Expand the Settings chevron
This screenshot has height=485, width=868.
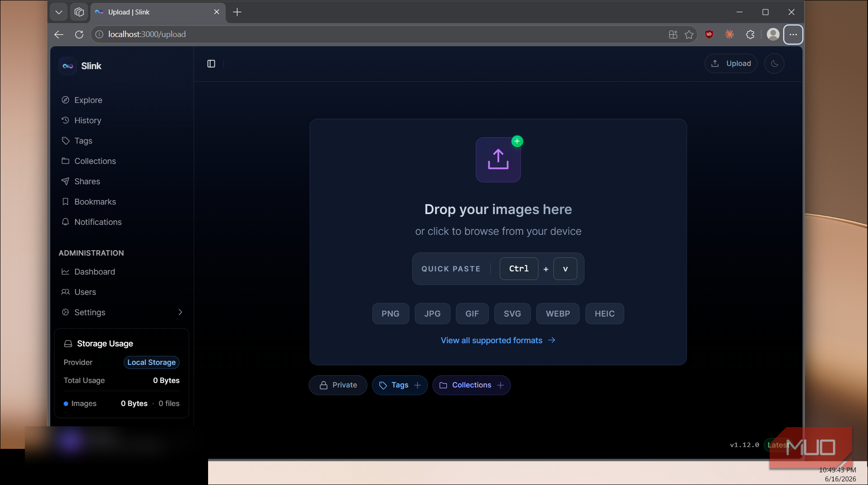pos(180,312)
